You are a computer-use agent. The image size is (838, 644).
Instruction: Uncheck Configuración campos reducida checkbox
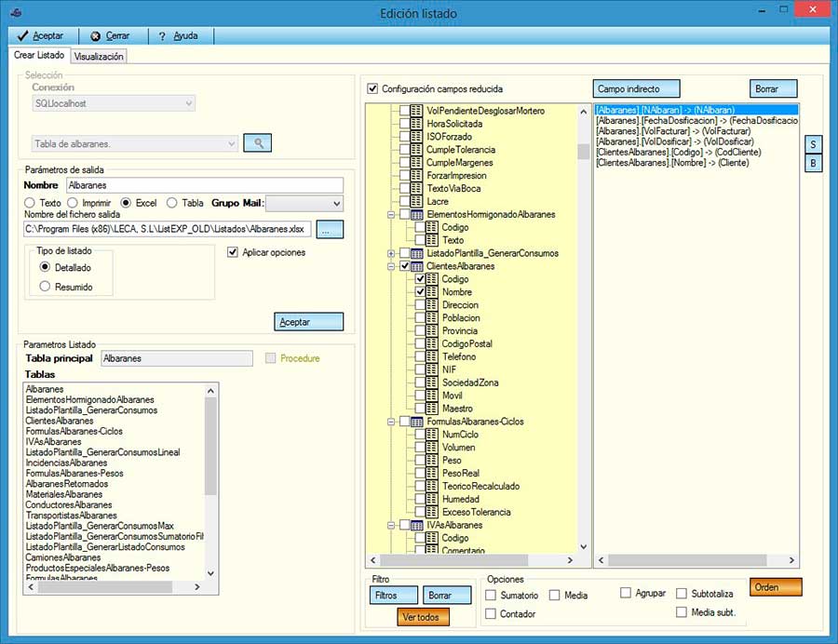click(x=373, y=88)
